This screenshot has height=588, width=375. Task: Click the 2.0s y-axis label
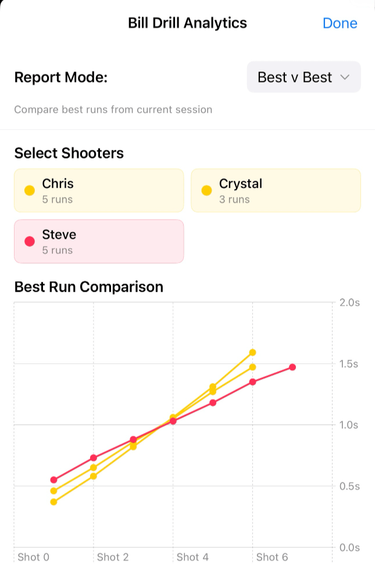[x=349, y=303]
